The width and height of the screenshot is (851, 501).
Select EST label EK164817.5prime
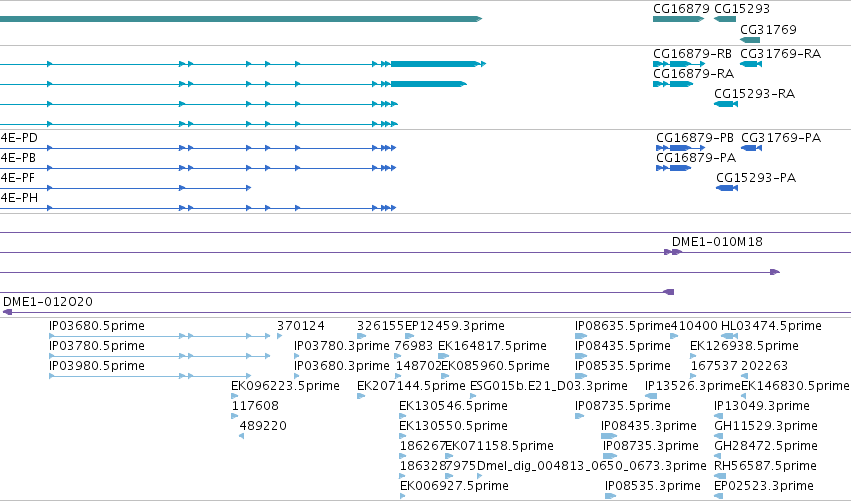pos(492,346)
